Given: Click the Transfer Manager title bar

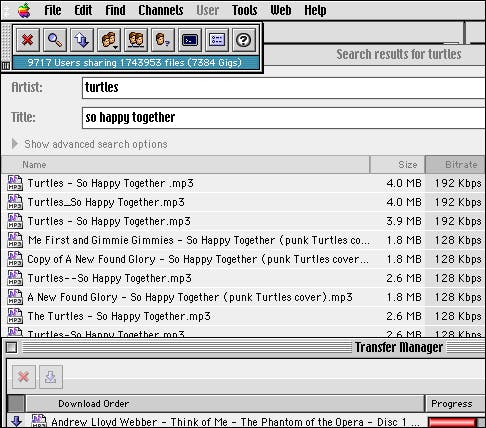Looking at the screenshot, I should [x=243, y=348].
